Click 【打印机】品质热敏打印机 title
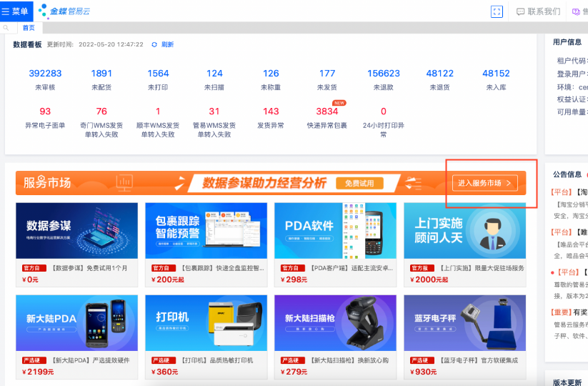The height and width of the screenshot is (386, 588). pos(216,360)
